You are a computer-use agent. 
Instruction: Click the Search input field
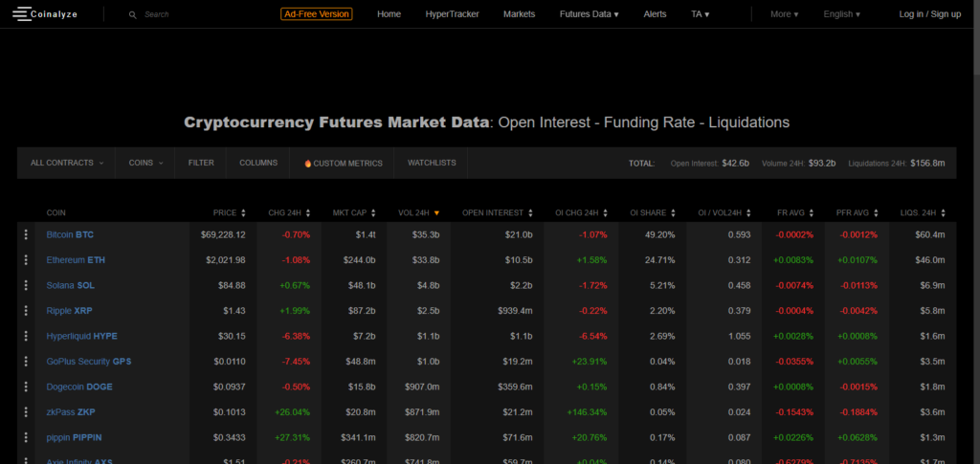click(x=191, y=14)
